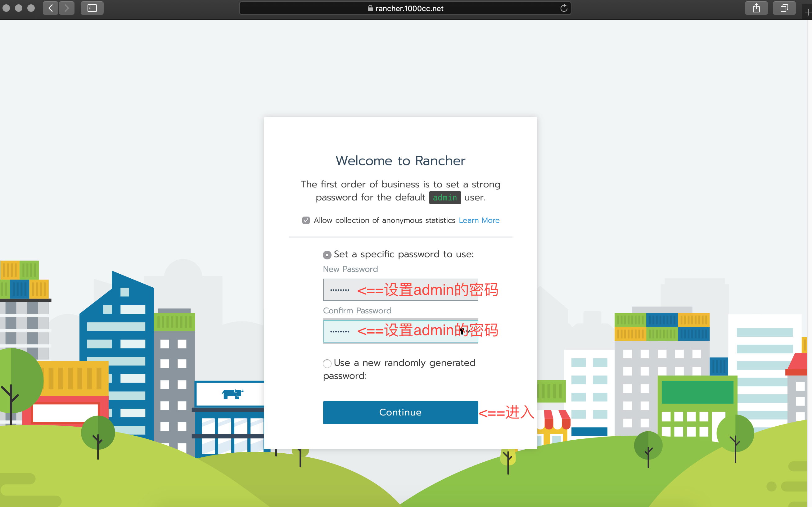Click the padlock icon in address bar
Image resolution: width=812 pixels, height=507 pixels.
pyautogui.click(x=370, y=8)
